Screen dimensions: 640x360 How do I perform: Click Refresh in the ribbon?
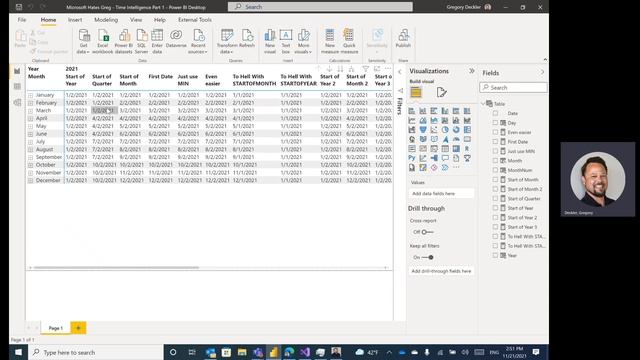(247, 39)
